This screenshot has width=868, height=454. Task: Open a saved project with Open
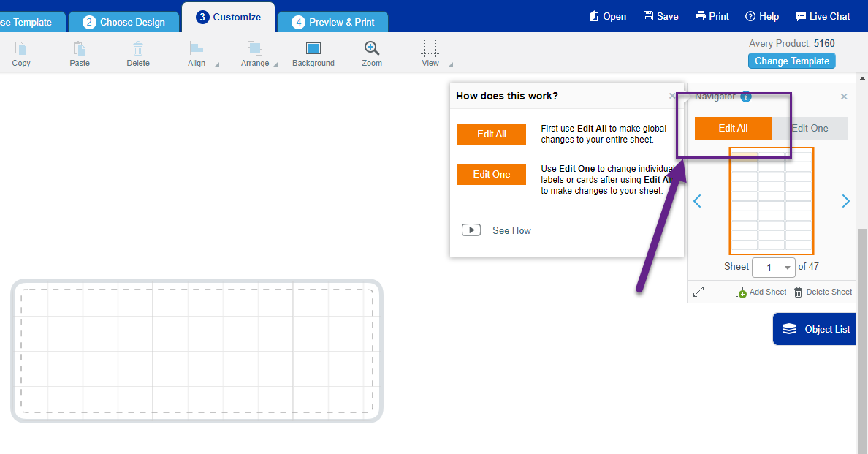(608, 17)
